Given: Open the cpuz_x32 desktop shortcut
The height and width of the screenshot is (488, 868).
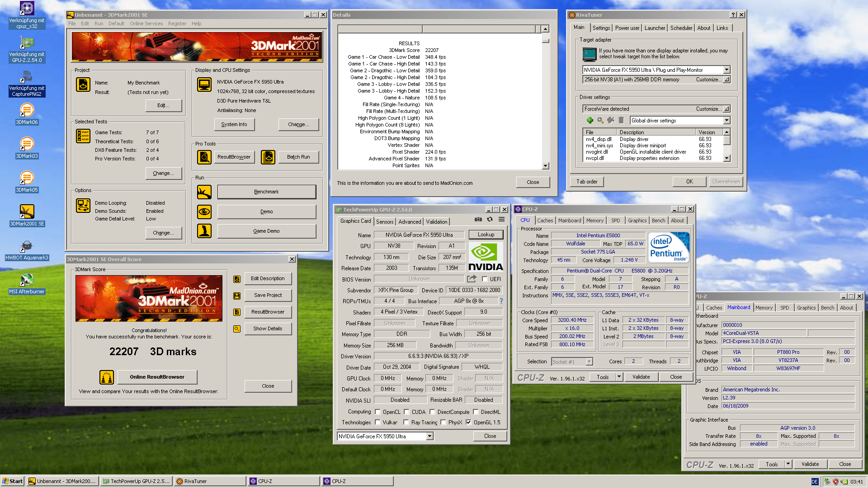Looking at the screenshot, I should pos(27,15).
